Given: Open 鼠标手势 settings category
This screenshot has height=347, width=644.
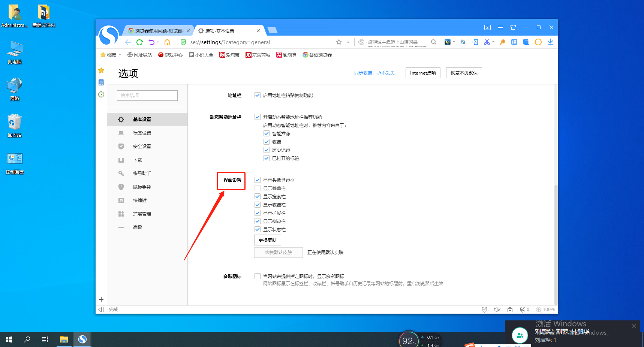Looking at the screenshot, I should point(147,187).
